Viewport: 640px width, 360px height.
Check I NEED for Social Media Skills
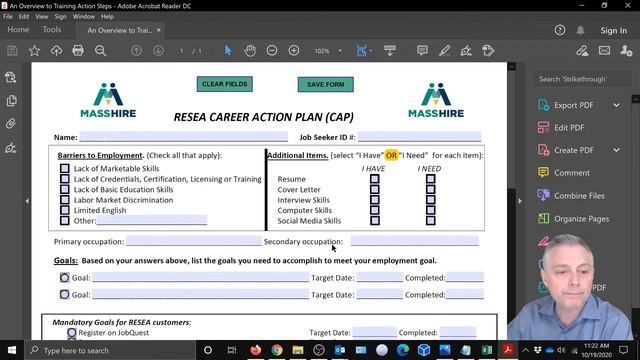coord(431,221)
